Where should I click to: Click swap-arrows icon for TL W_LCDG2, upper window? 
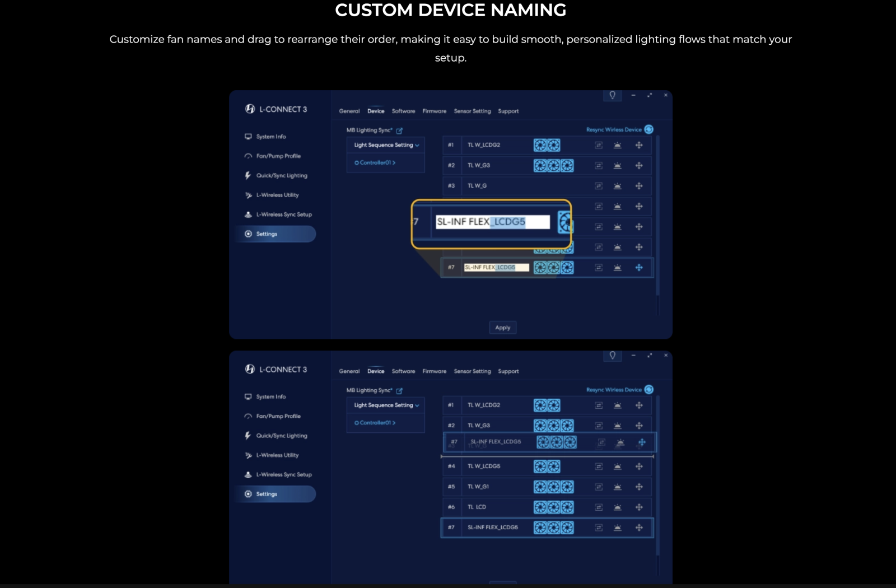point(599,145)
